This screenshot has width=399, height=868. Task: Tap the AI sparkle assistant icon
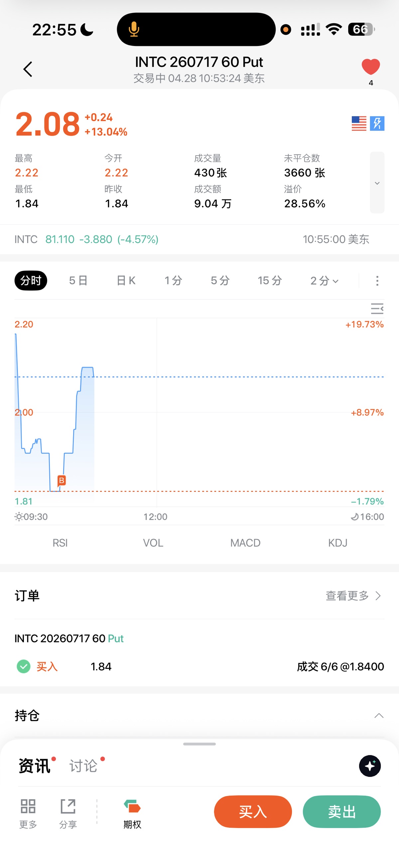click(x=370, y=766)
